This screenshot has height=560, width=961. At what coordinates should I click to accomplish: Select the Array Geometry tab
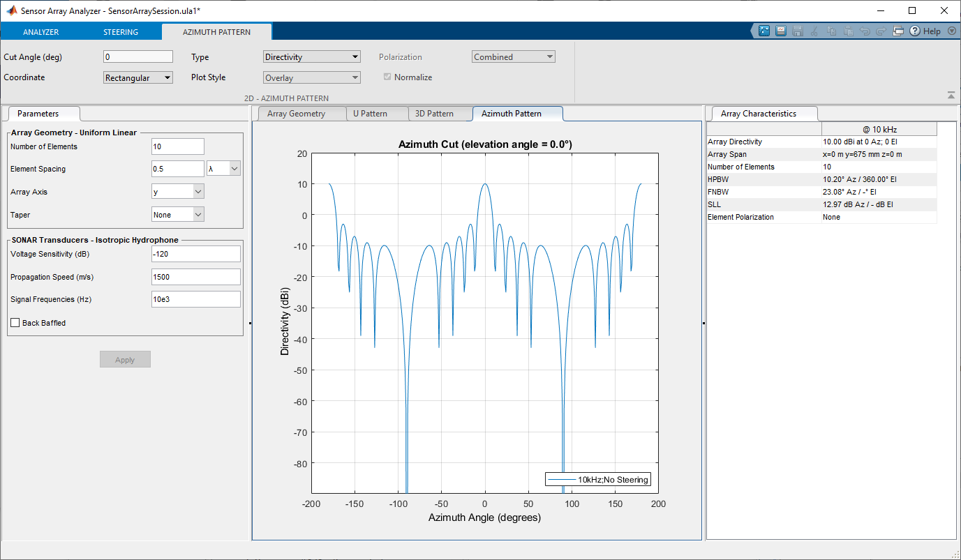[296, 114]
